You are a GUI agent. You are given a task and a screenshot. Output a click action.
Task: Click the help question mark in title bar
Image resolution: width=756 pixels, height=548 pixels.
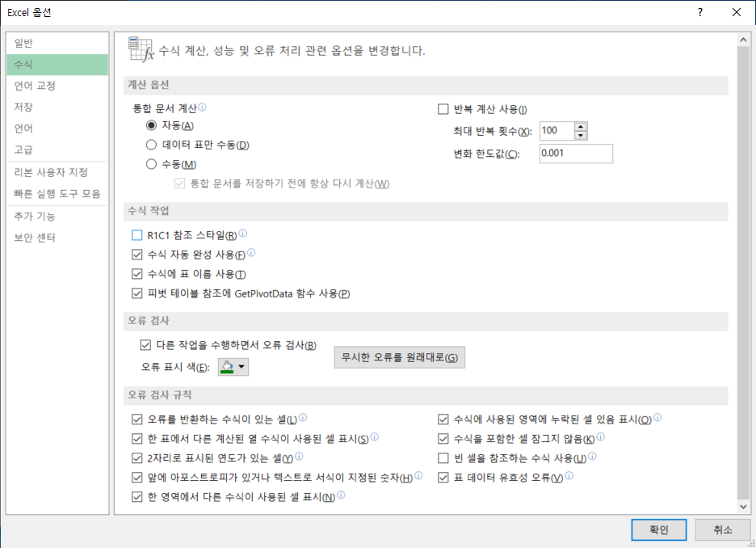tap(700, 13)
